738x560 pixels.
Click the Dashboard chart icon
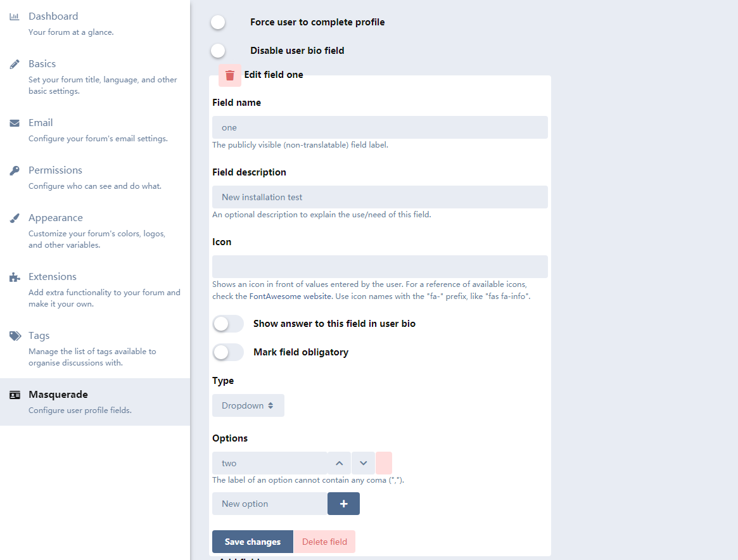[x=15, y=16]
